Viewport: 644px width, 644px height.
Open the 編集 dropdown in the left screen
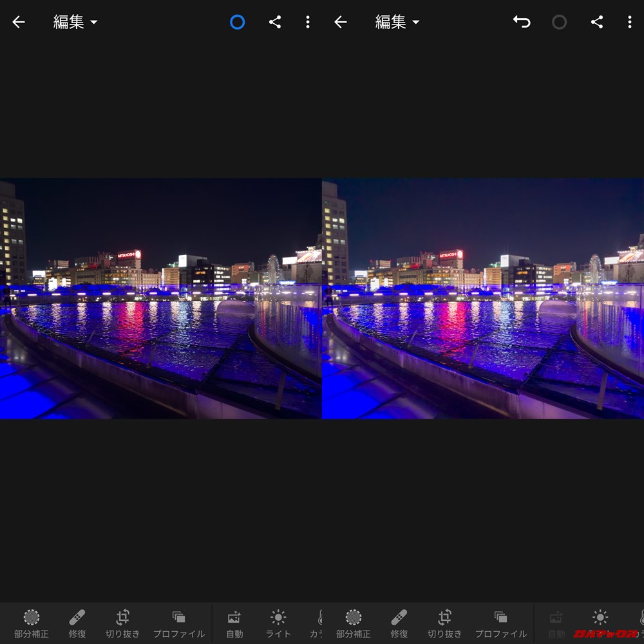point(75,22)
